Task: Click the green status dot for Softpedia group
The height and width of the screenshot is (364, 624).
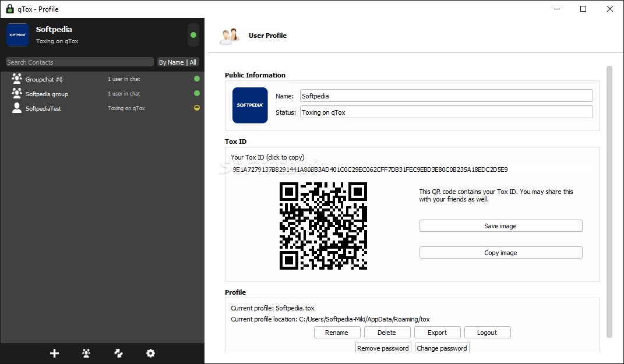Action: [x=196, y=93]
